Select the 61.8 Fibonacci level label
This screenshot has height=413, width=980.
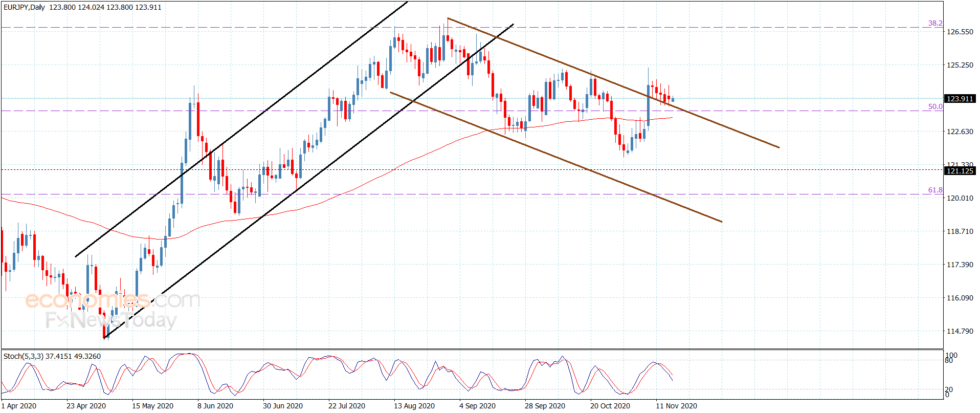pos(935,190)
